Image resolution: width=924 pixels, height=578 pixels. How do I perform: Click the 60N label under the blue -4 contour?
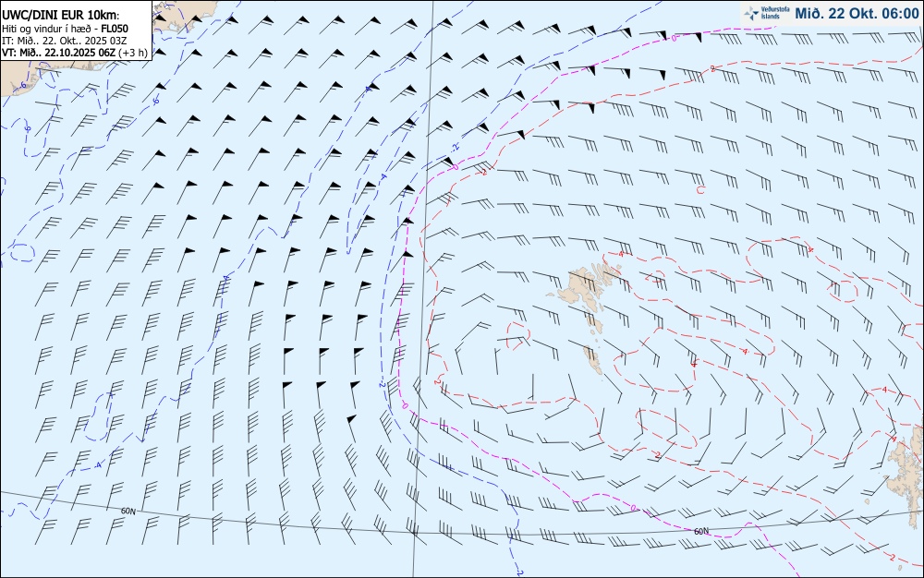point(128,512)
